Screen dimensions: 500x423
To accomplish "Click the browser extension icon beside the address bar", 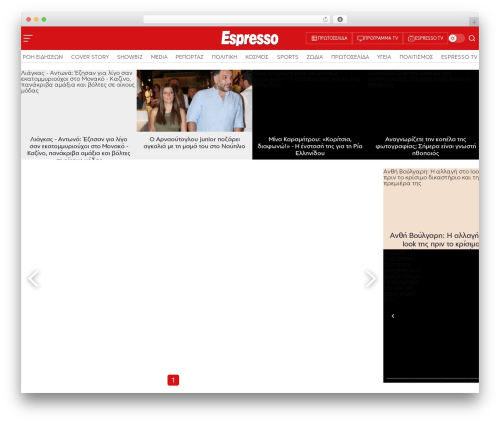I will (340, 19).
